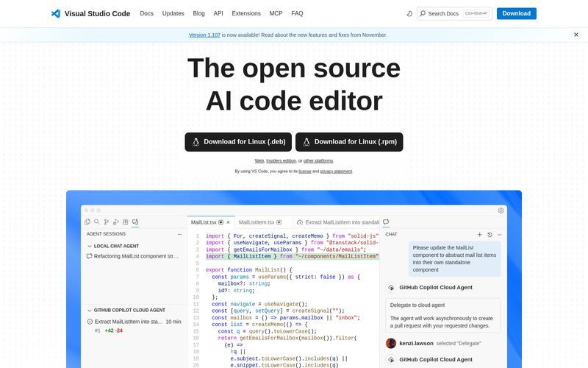Screen dimensions: 588x368
Task: Click the Visual Studio Code title text
Action: tap(97, 13)
